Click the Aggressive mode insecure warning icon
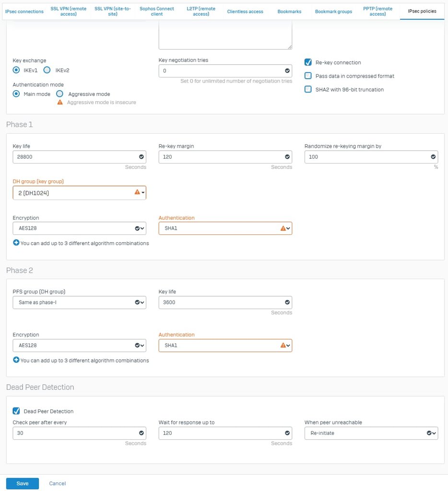The height and width of the screenshot is (491, 448). (60, 102)
